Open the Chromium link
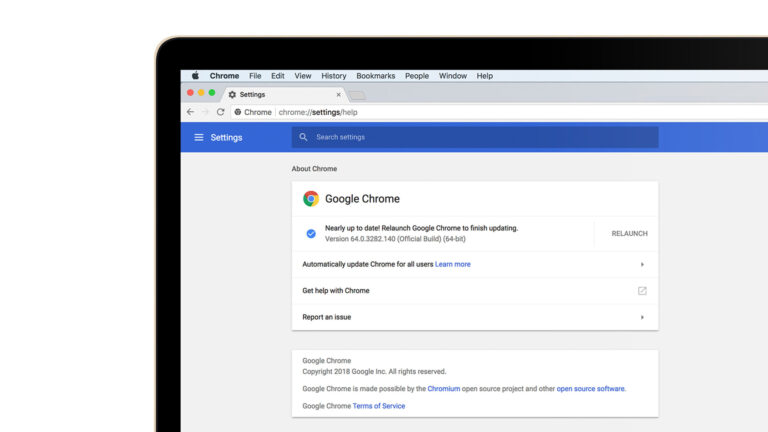Viewport: 768px width, 432px height. 443,388
